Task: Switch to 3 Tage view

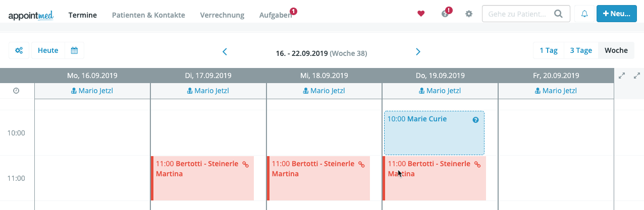Action: (x=581, y=50)
